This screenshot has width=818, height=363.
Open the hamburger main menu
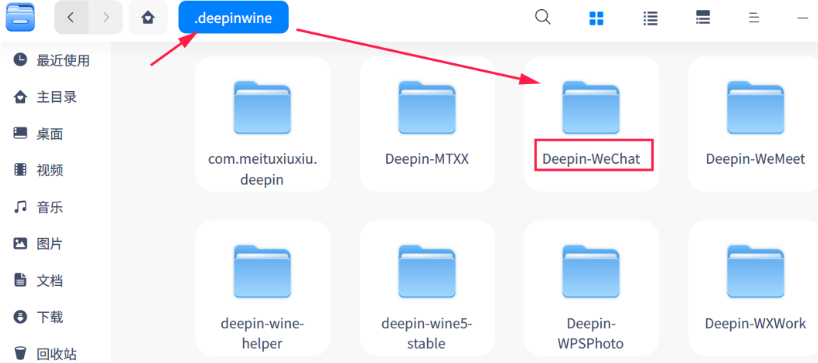coord(754,18)
